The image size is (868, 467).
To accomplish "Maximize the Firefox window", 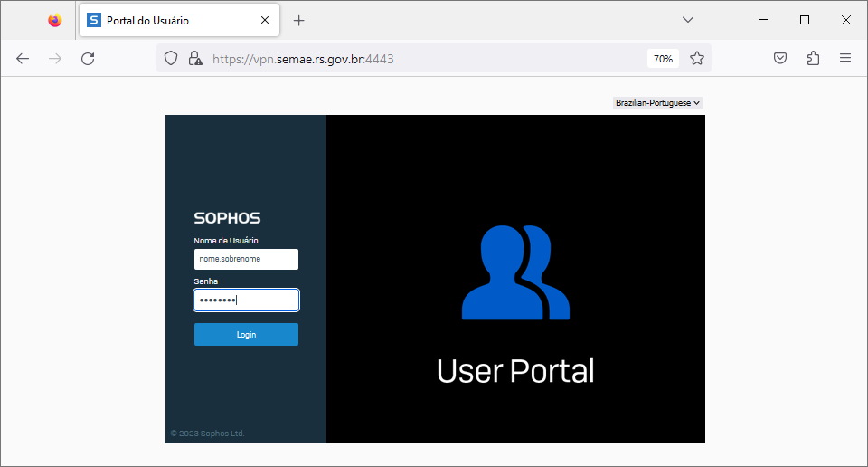I will [x=805, y=20].
